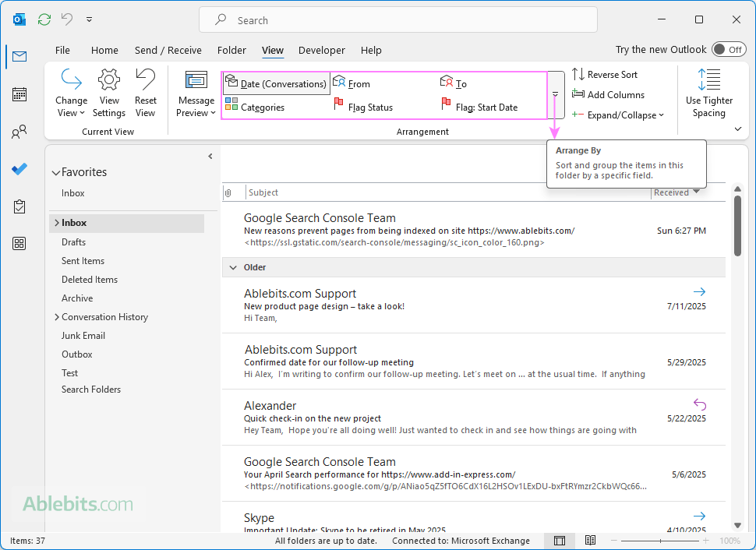
Task: Click the Reset View icon
Action: [x=146, y=80]
